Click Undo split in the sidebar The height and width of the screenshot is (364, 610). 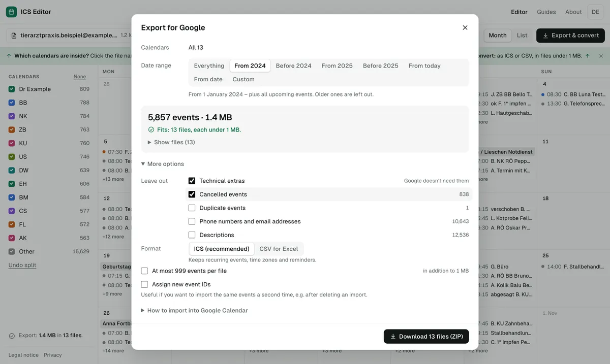pos(22,265)
